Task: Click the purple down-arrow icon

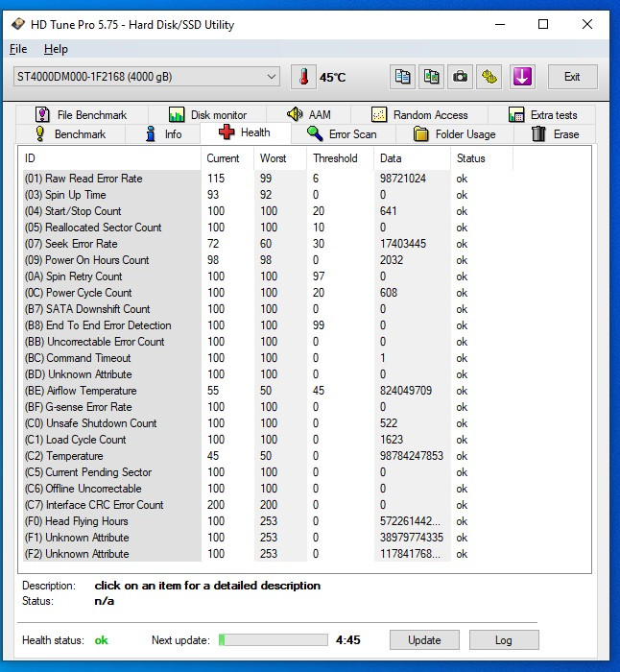Action: point(521,77)
